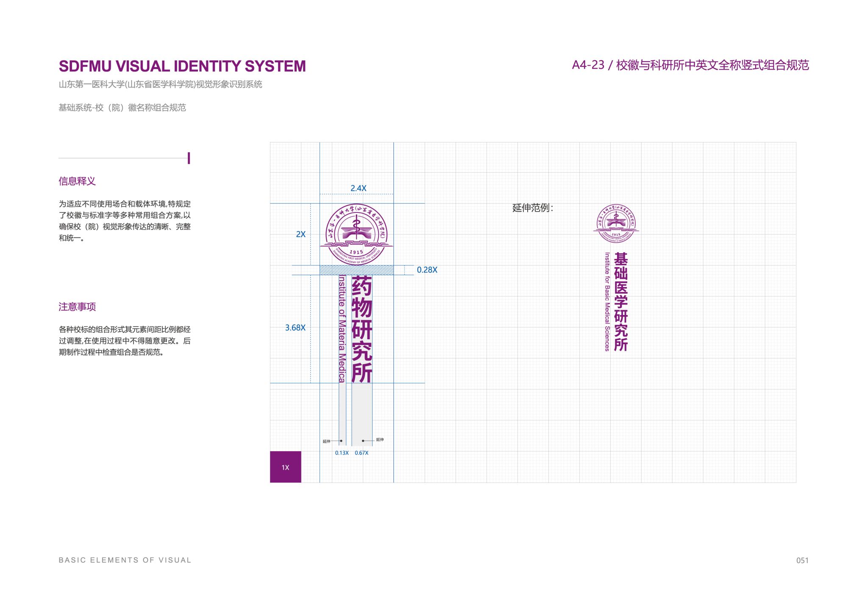Image resolution: width=868 pixels, height=614 pixels.
Task: Click the 0.28X dimension label
Action: [x=427, y=270]
